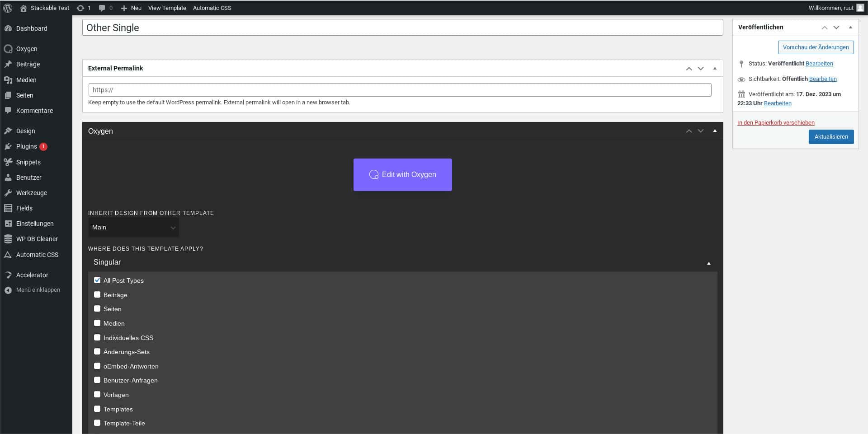868x434 pixels.
Task: Collapse menu with Menü einklappen icon
Action: pyautogui.click(x=8, y=290)
